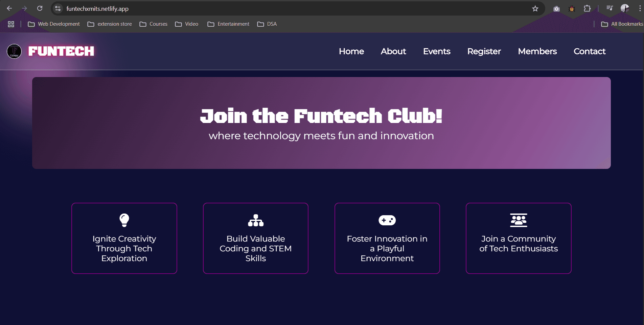The image size is (644, 325).
Task: Open the screenshot capture icon in the toolbar
Action: click(x=556, y=8)
